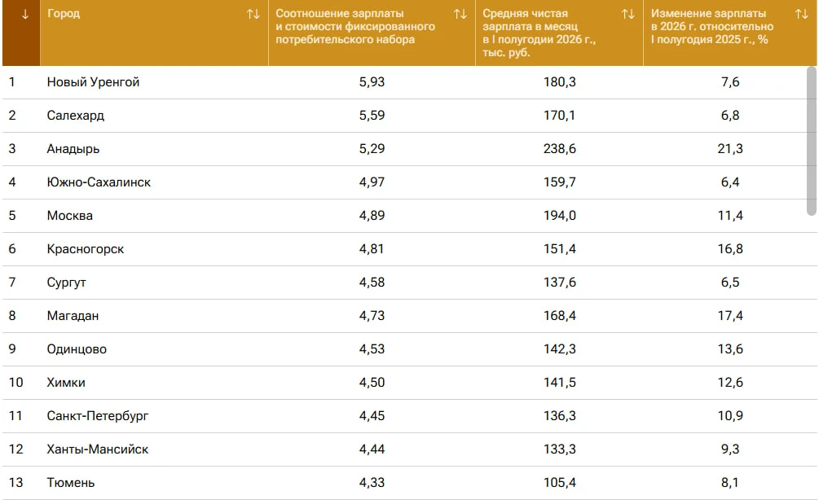
Task: Click the Средняя чистая зарплата header text
Action: tap(539, 33)
